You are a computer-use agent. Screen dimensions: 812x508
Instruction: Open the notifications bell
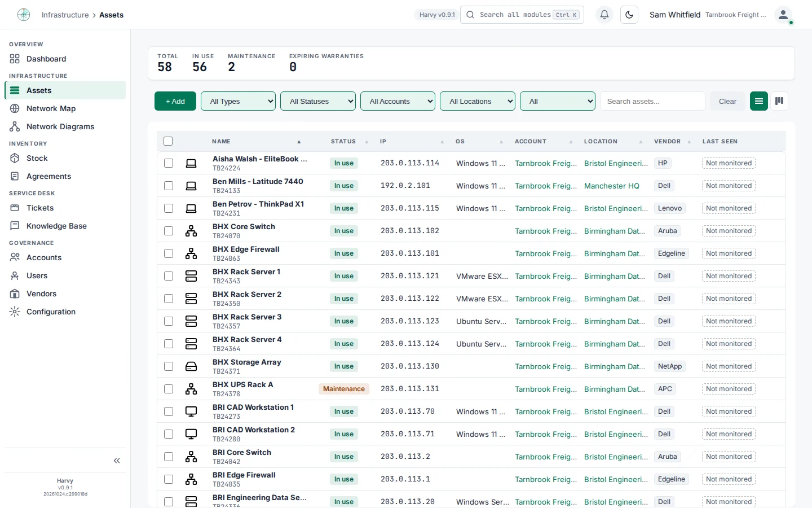tap(604, 15)
